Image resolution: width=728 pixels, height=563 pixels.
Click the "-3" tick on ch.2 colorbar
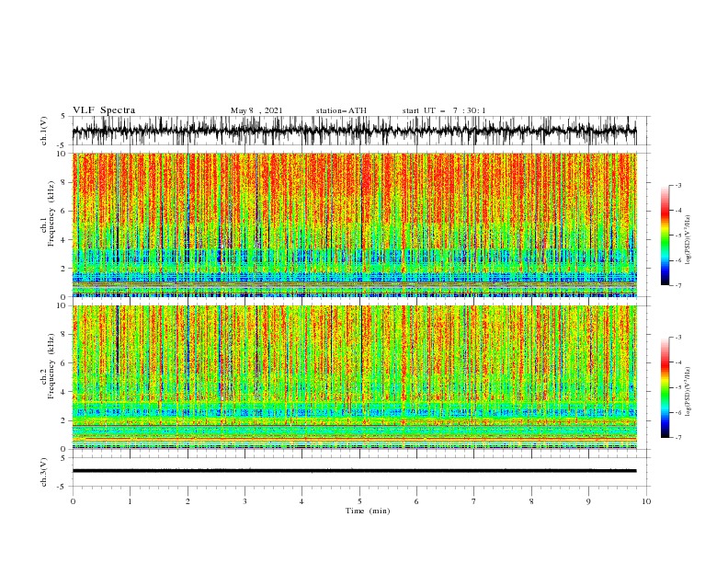pos(677,338)
